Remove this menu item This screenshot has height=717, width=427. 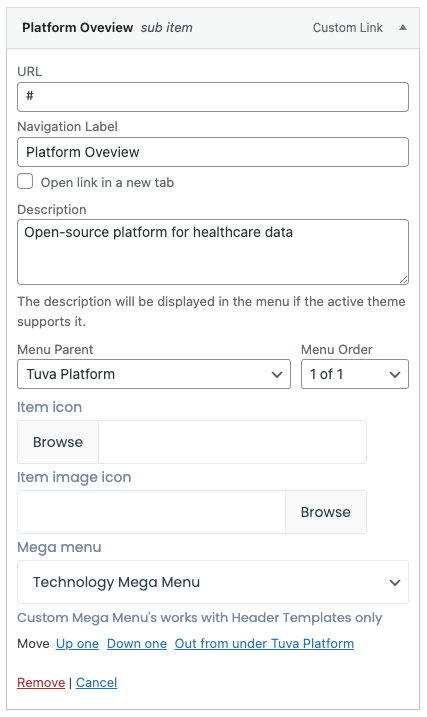[41, 682]
